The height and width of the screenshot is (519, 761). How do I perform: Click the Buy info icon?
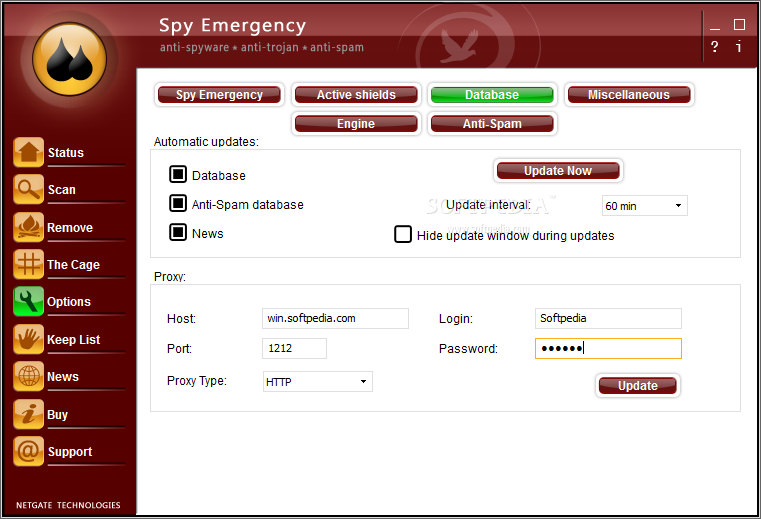point(29,414)
